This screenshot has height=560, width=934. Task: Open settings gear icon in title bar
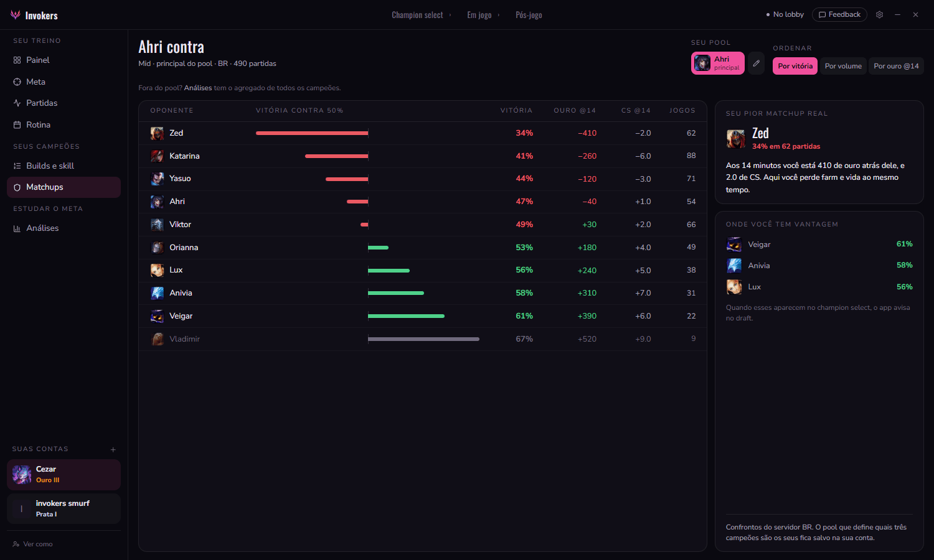879,15
